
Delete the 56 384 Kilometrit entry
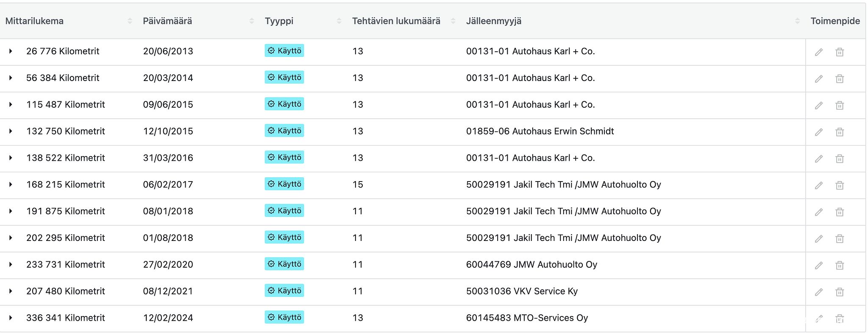(x=840, y=78)
